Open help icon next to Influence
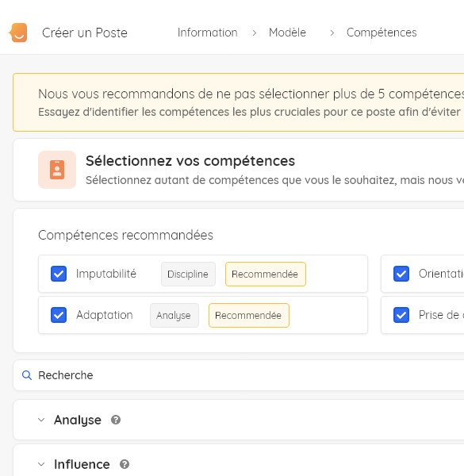 click(x=125, y=464)
